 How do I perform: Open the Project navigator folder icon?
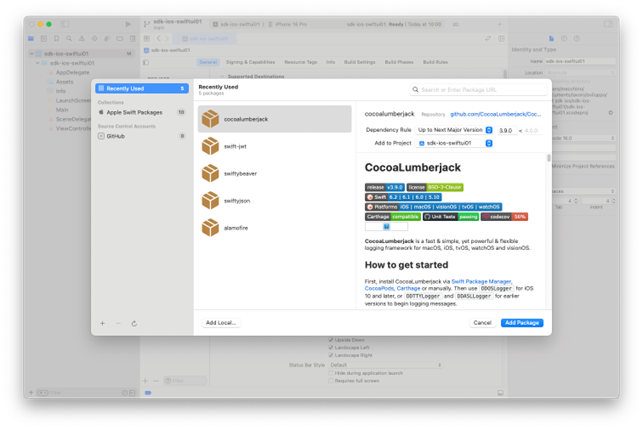coord(31,39)
